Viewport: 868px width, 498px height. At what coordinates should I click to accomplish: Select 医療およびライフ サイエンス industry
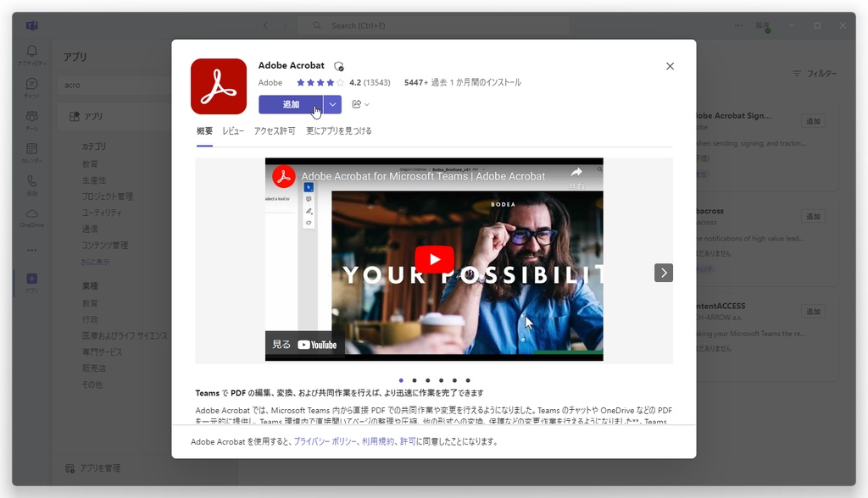tap(125, 336)
